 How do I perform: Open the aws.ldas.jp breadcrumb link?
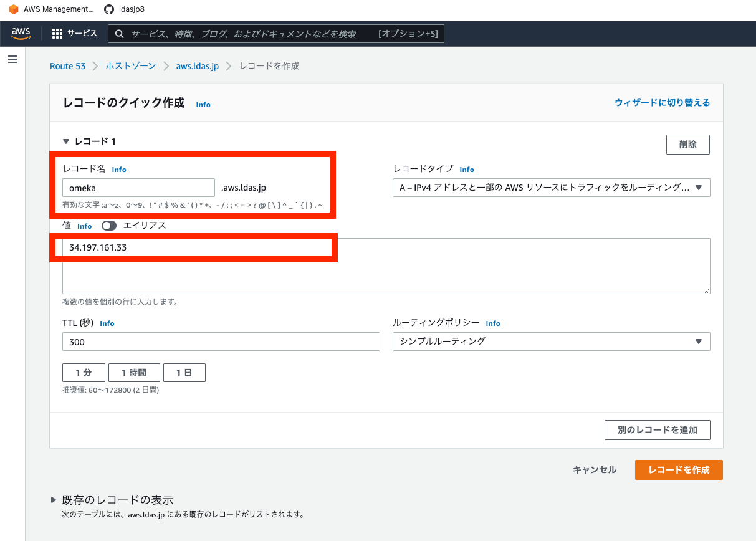click(198, 66)
